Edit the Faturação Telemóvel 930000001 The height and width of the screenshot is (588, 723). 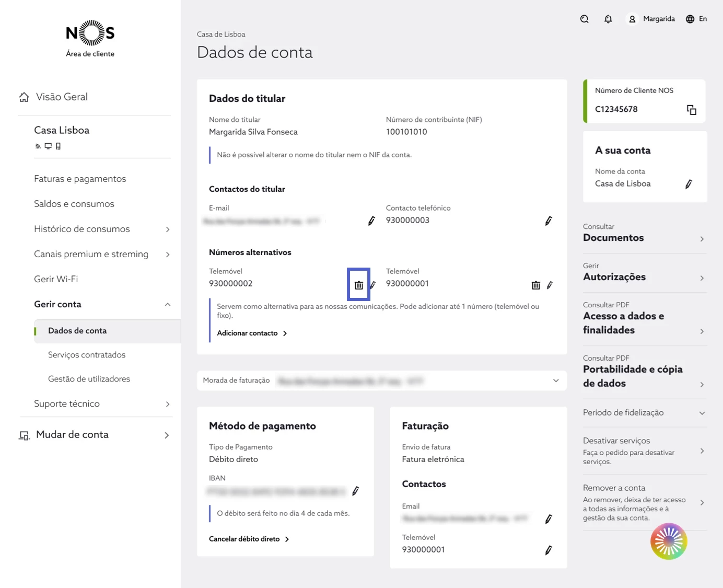pos(549,550)
